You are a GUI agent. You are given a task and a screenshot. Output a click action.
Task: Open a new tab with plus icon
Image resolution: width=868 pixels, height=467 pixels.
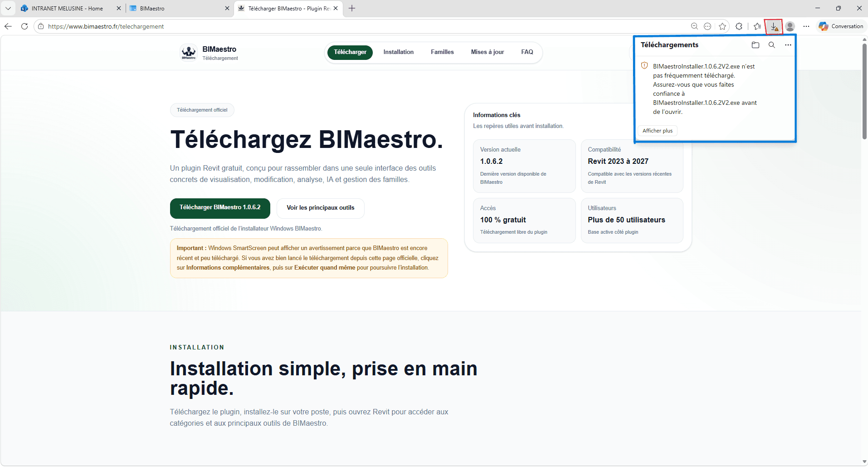click(352, 8)
